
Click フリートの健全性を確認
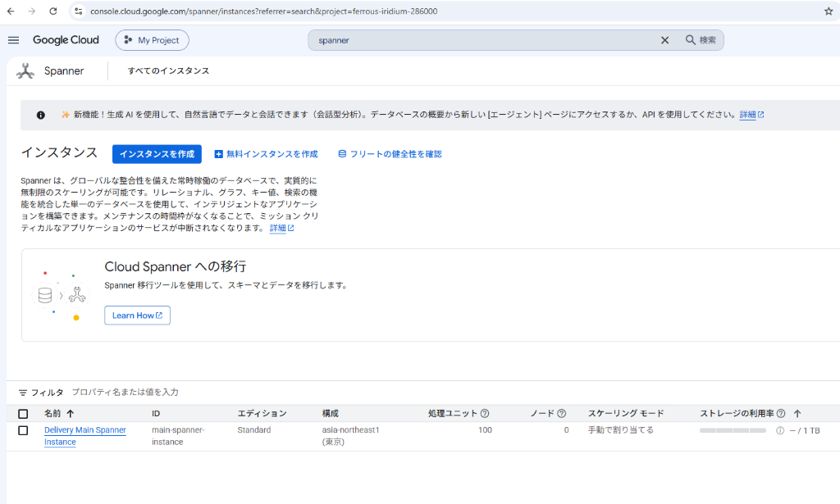point(390,154)
